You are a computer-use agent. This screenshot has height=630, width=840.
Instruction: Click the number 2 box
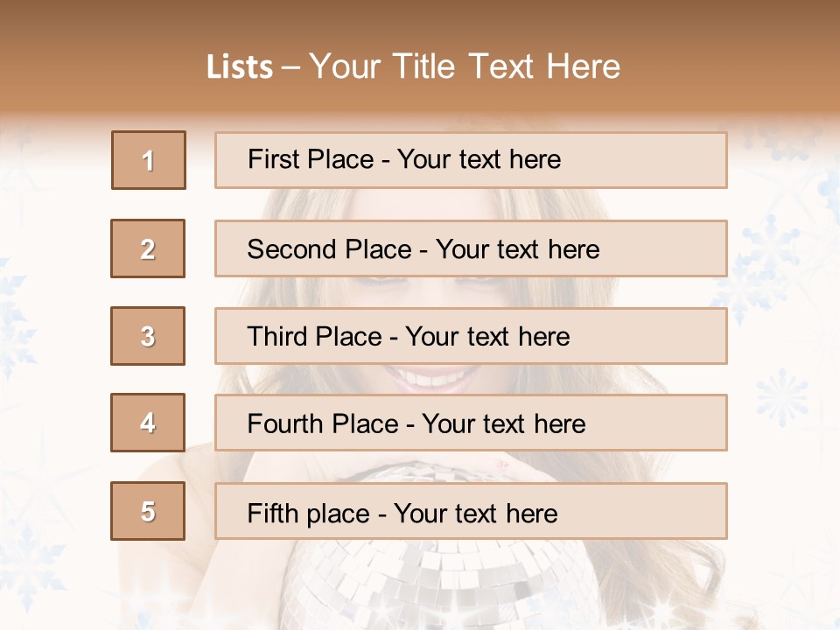coord(148,248)
